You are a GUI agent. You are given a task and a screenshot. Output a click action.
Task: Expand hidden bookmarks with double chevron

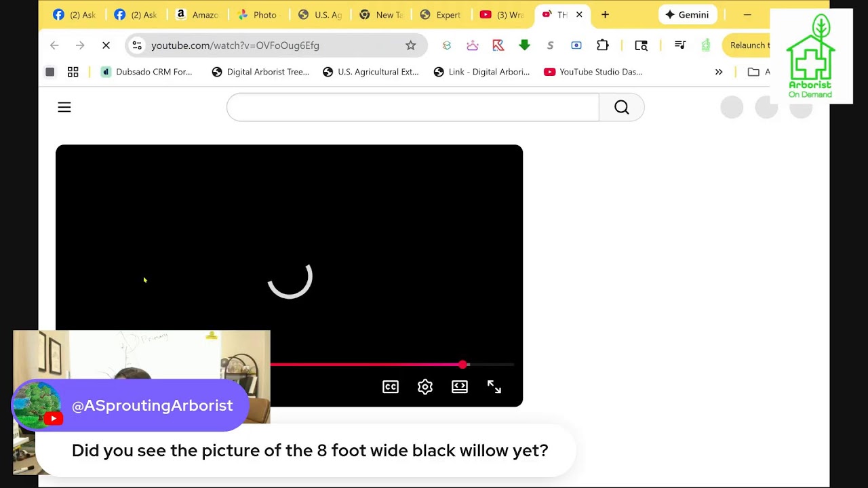(719, 72)
